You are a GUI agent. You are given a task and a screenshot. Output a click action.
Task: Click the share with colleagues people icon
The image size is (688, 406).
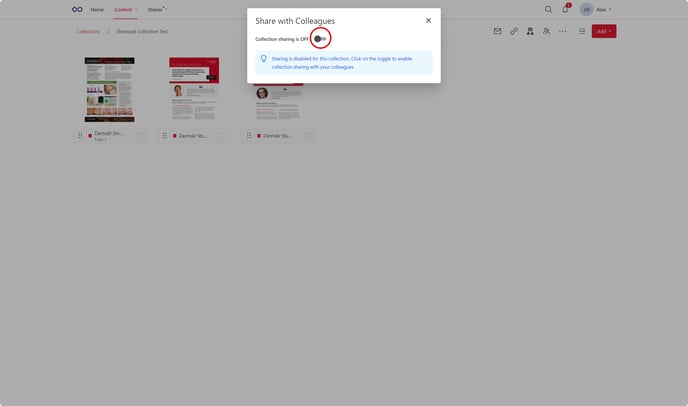[546, 32]
